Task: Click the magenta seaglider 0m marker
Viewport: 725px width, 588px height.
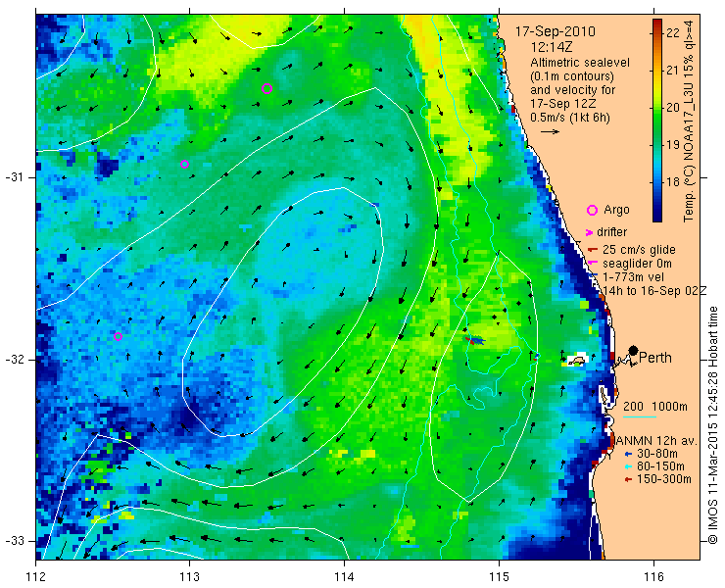Action: pyautogui.click(x=593, y=264)
